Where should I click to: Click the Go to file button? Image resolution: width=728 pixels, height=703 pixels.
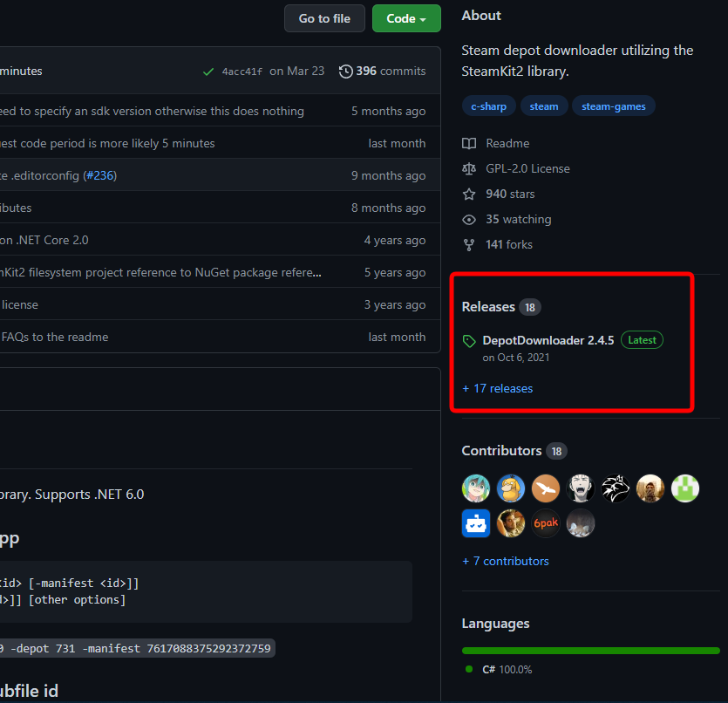click(x=324, y=18)
